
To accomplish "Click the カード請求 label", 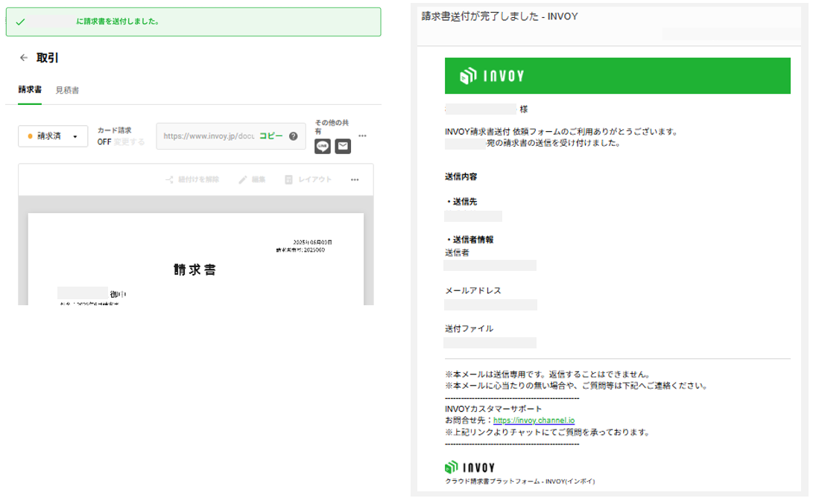I will point(115,130).
